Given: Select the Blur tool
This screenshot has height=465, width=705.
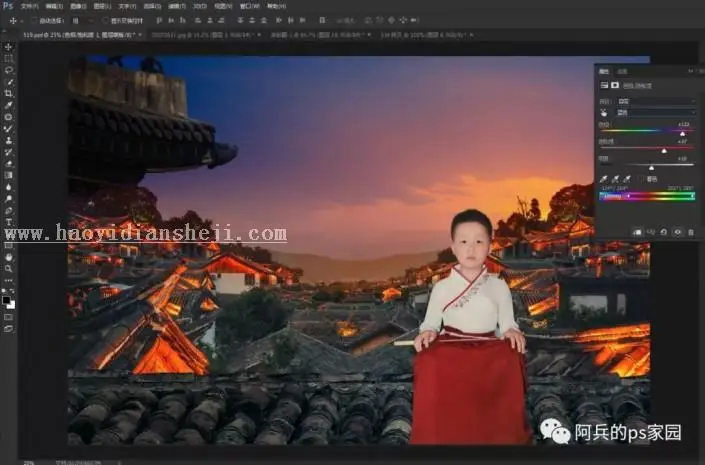Looking at the screenshot, I should coord(9,187).
